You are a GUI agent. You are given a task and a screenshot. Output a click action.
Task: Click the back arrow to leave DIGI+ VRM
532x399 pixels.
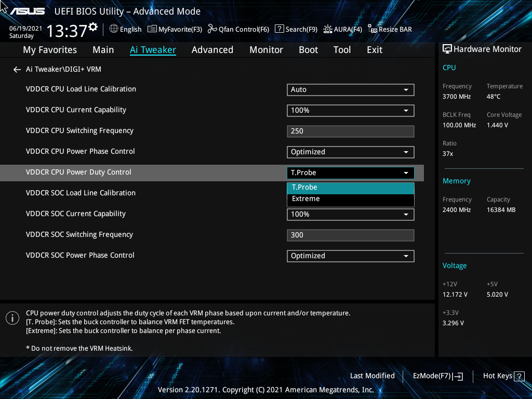coord(17,69)
